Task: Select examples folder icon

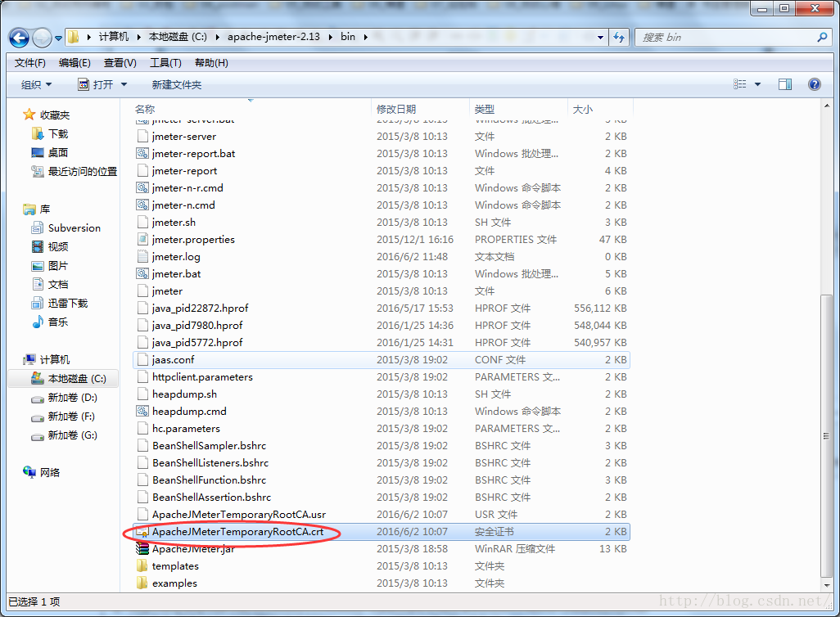Action: 142,583
